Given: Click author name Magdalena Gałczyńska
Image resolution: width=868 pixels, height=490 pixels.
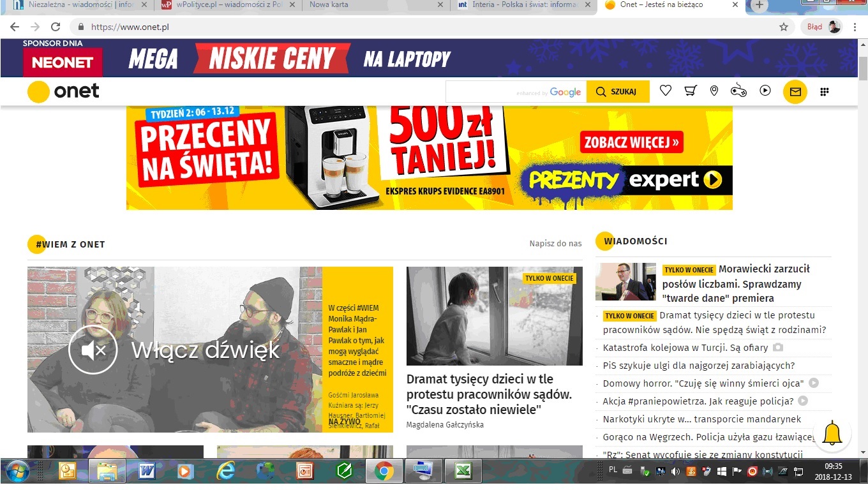Looking at the screenshot, I should pyautogui.click(x=445, y=425).
